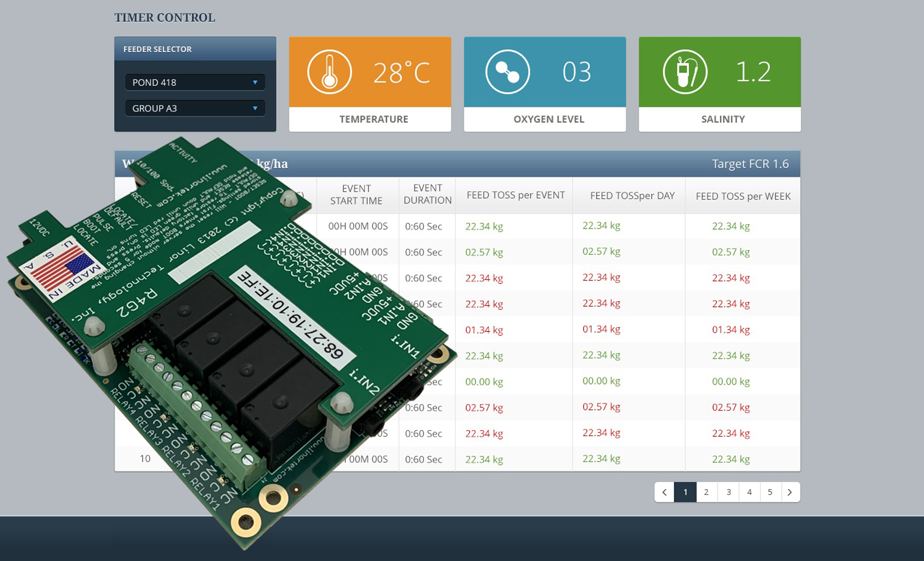Image resolution: width=924 pixels, height=561 pixels.
Task: Open the GROUP A3 dropdown
Action: coord(195,108)
